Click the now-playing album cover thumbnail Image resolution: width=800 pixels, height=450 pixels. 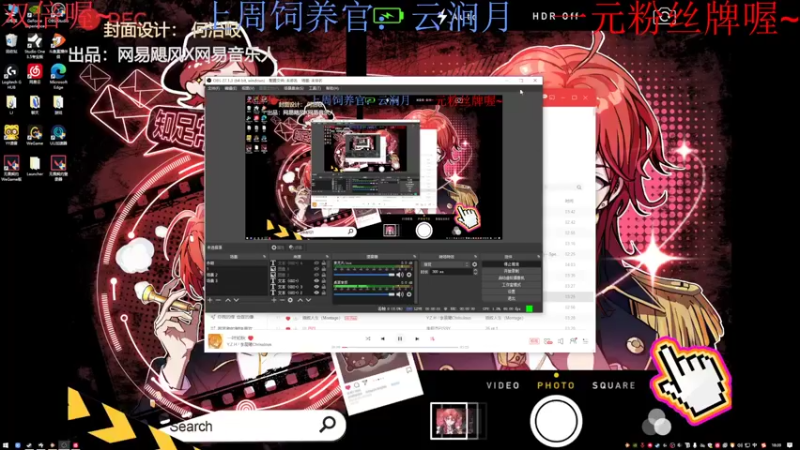[216, 341]
